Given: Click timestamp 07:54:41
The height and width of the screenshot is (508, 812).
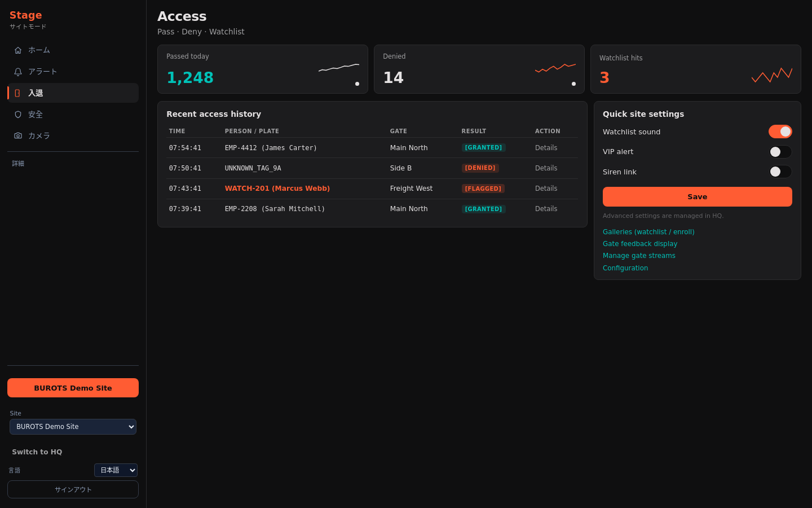Looking at the screenshot, I should (185, 148).
